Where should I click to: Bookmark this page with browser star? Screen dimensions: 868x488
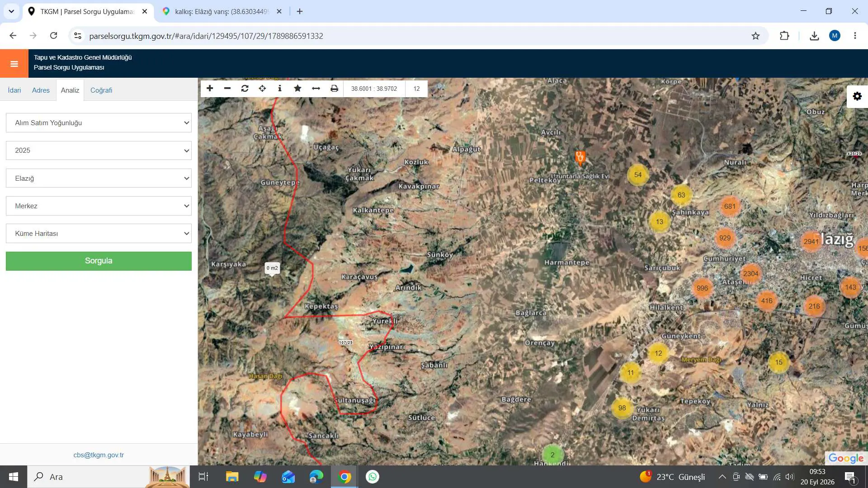755,36
